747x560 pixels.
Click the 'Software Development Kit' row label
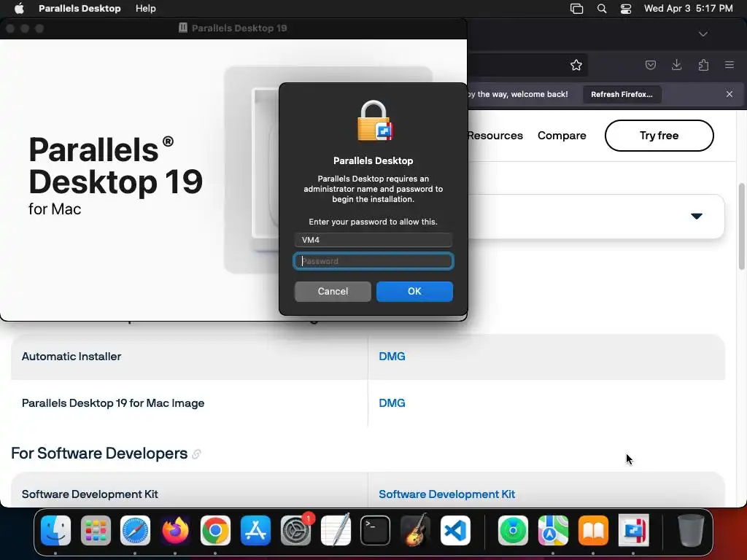coord(90,494)
